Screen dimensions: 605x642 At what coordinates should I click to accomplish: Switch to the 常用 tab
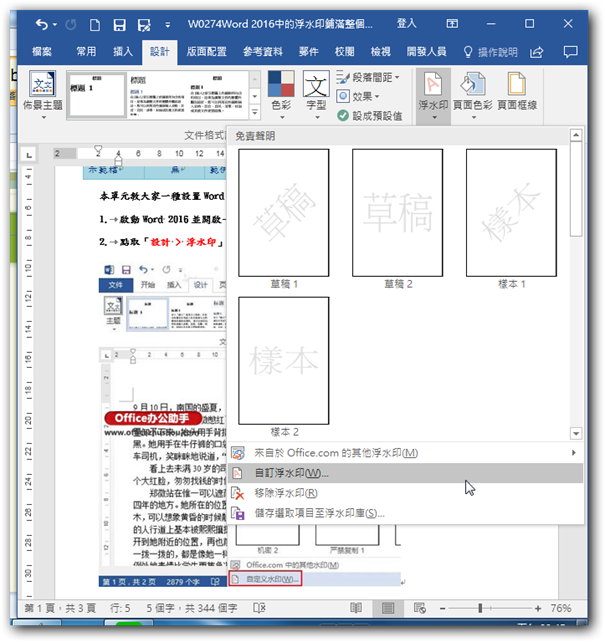point(86,52)
